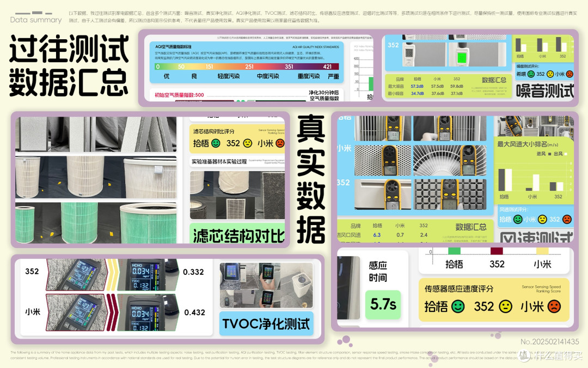Open the white cylindrical filters photo strip

click(x=96, y=177)
